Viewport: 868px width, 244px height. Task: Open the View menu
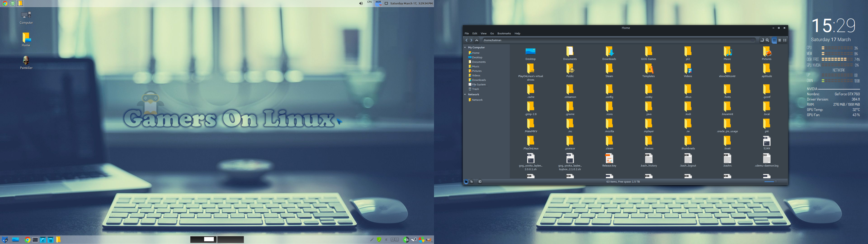[484, 33]
